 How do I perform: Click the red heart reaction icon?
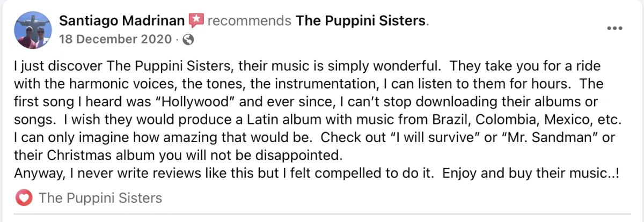pos(24,198)
